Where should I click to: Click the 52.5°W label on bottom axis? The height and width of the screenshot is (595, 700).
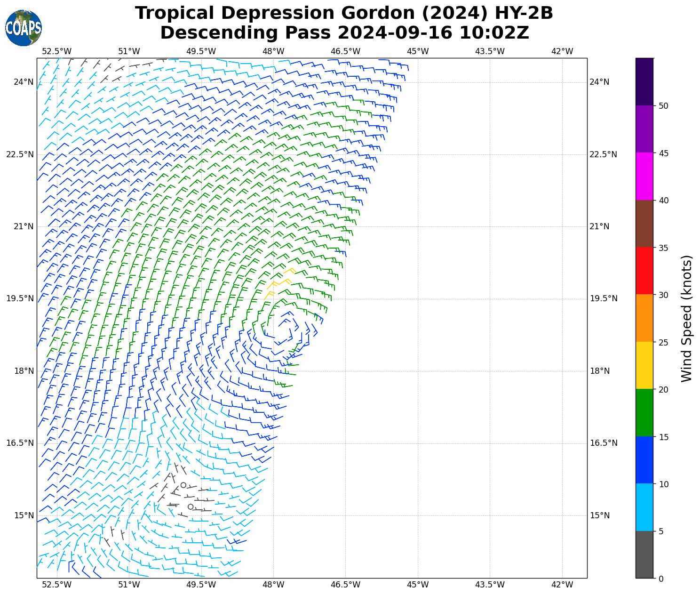(56, 585)
